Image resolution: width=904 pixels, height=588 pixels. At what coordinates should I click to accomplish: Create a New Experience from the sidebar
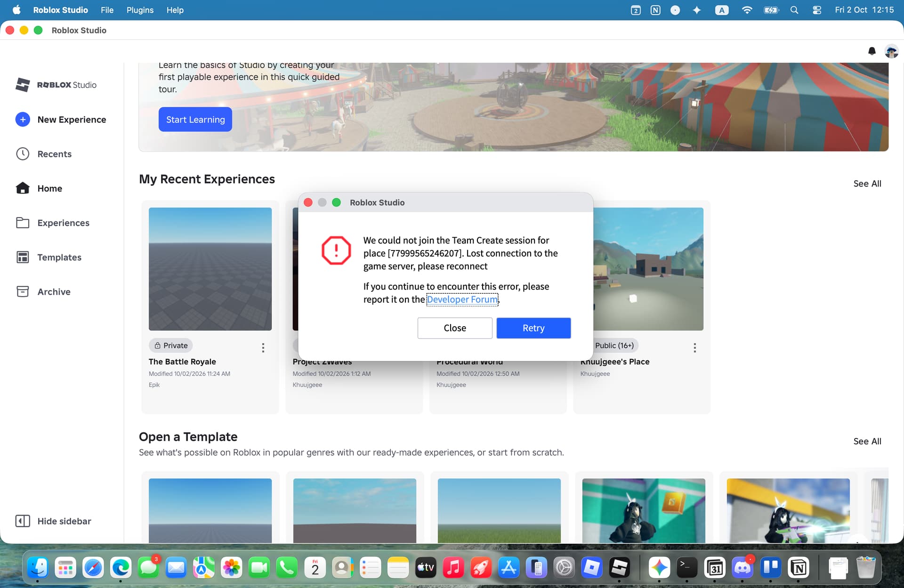tap(61, 120)
